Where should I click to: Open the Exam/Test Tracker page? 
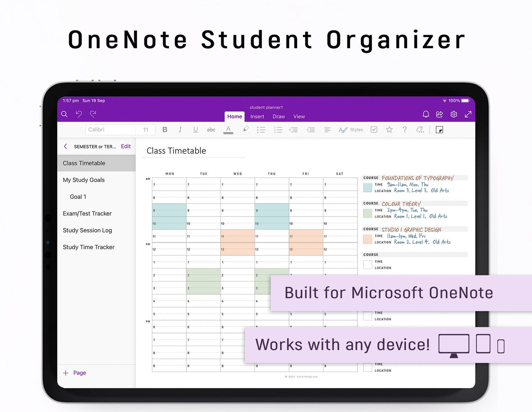point(87,213)
